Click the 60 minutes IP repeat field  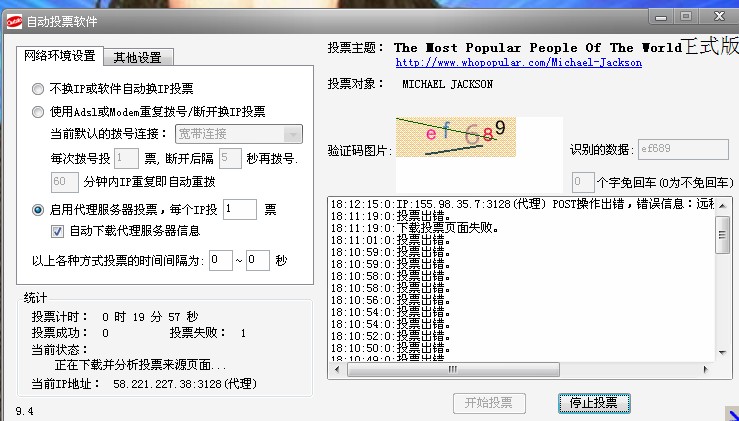pos(65,182)
